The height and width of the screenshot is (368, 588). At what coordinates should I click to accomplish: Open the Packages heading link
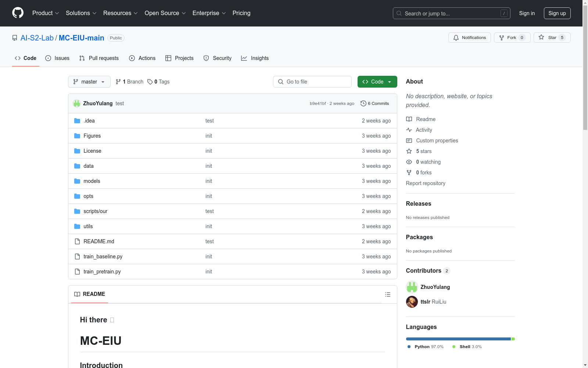coord(419,237)
